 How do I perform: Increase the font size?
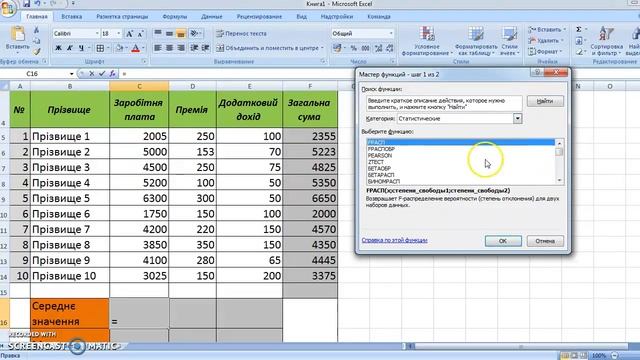point(129,34)
